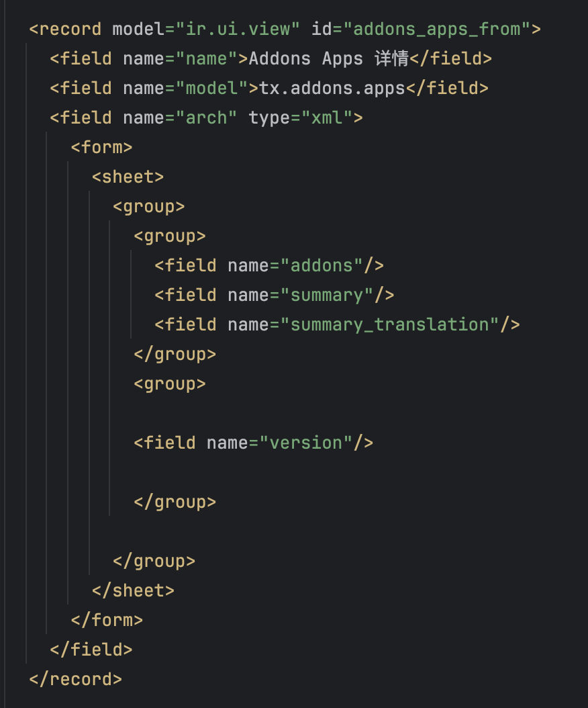This screenshot has height=708, width=588.
Task: Click the closing field tag before record end
Action: [x=91, y=650]
